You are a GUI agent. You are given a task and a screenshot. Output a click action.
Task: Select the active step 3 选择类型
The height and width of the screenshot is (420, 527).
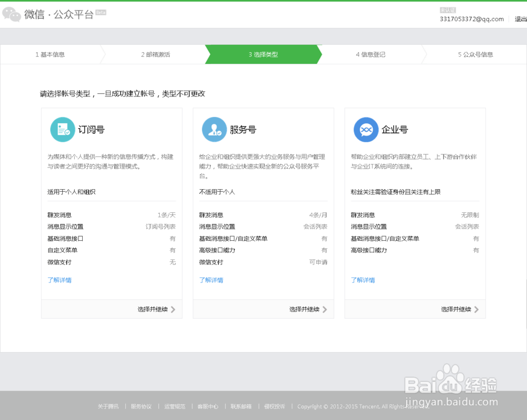[x=263, y=54]
